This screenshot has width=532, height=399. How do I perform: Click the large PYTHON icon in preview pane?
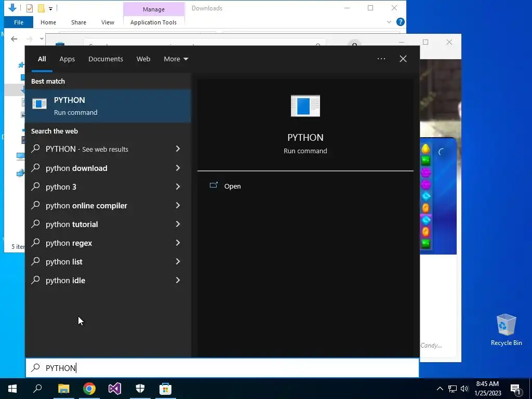point(305,106)
